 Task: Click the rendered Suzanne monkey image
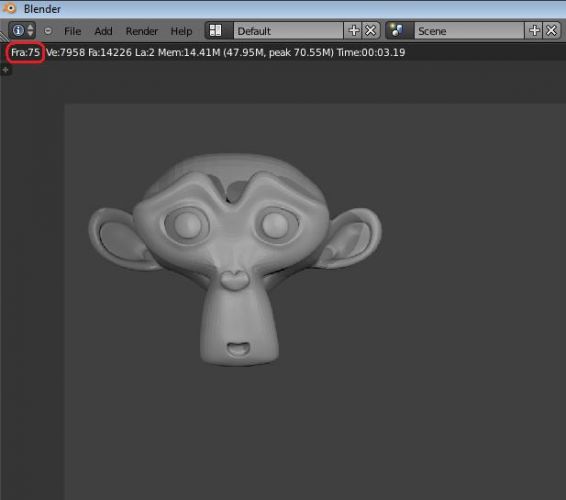(235, 259)
